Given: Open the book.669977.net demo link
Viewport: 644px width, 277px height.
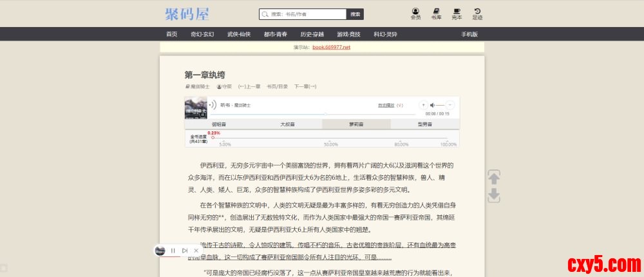Looking at the screenshot, I should click(x=331, y=47).
